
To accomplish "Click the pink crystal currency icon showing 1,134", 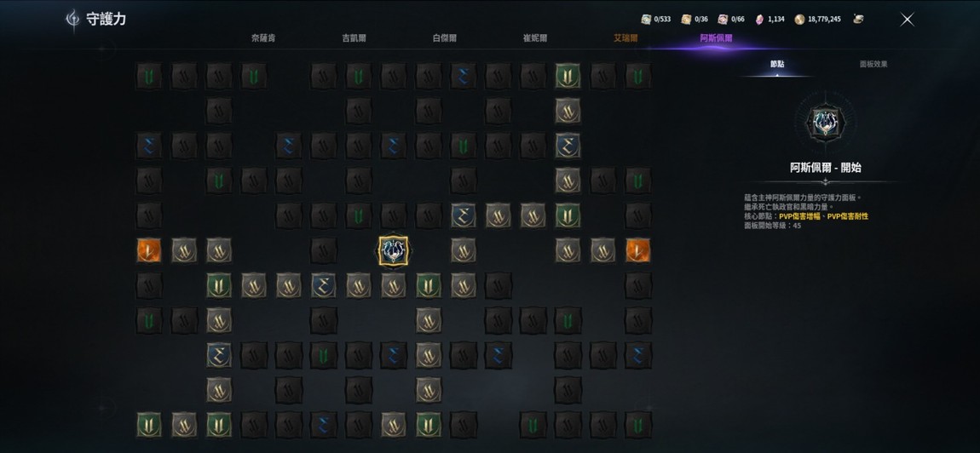I will pyautogui.click(x=760, y=20).
